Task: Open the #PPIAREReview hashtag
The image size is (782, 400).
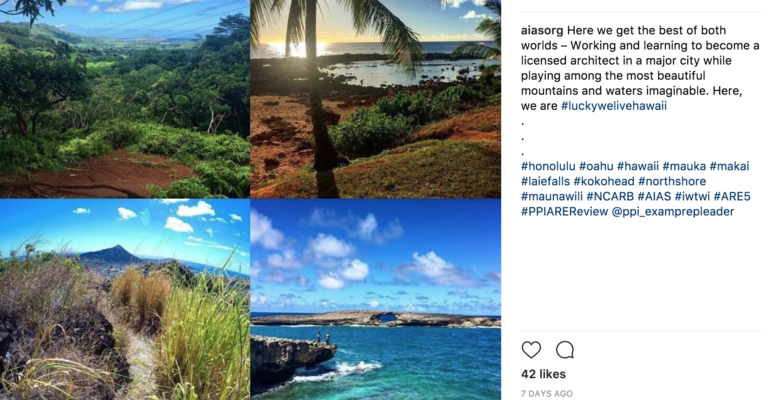Action: click(x=565, y=211)
